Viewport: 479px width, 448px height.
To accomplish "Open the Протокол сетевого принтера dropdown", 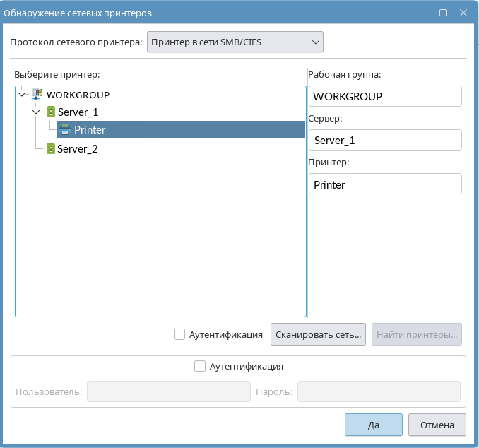I will (235, 42).
